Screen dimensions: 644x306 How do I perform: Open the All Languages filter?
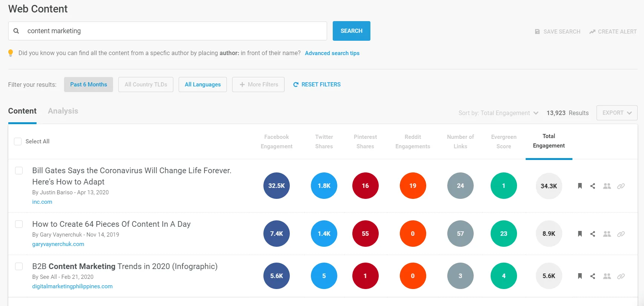click(x=203, y=85)
